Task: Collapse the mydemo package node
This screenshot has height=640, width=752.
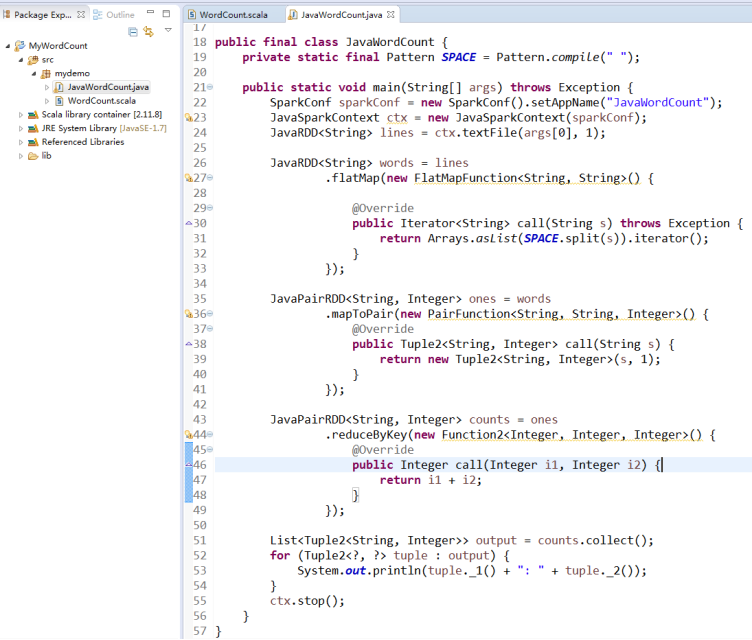Action: [34, 74]
